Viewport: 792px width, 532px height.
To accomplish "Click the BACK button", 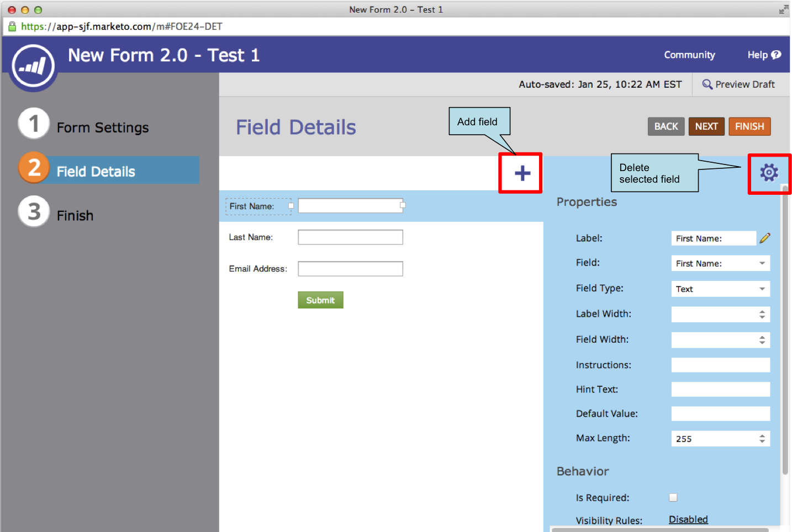I will (x=666, y=126).
